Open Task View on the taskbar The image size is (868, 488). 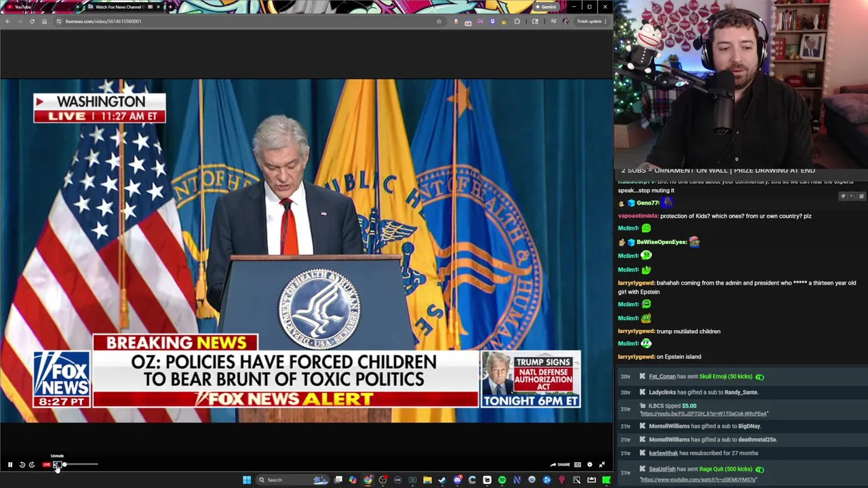(x=338, y=480)
